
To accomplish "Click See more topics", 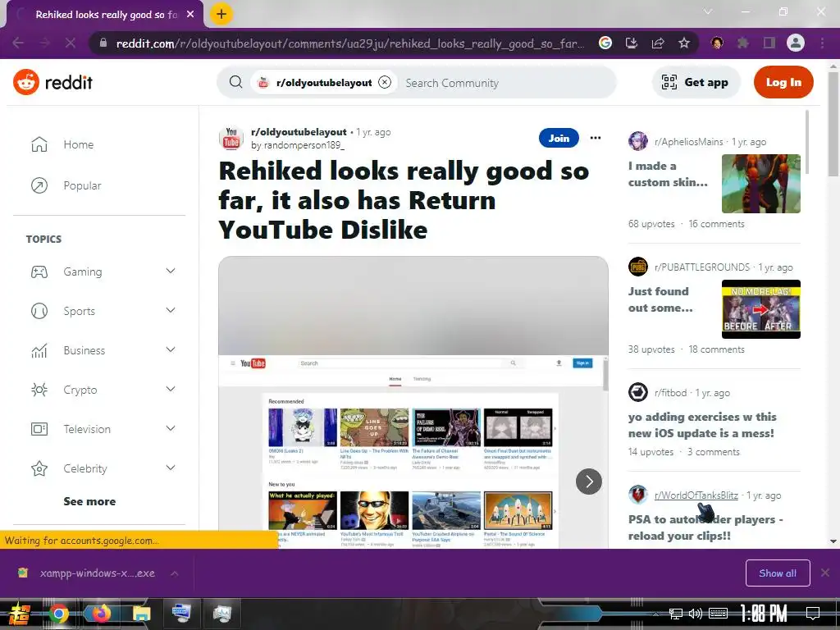I will tap(89, 501).
